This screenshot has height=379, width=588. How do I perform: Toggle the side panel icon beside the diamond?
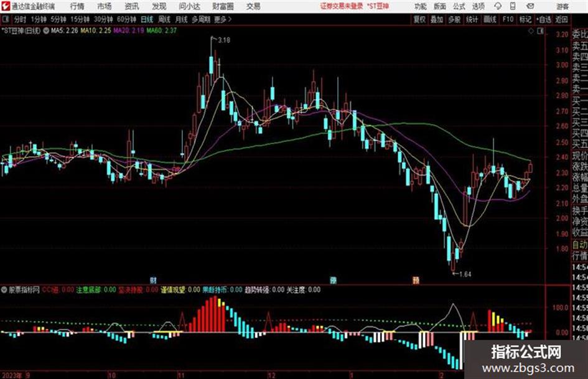tap(540, 31)
